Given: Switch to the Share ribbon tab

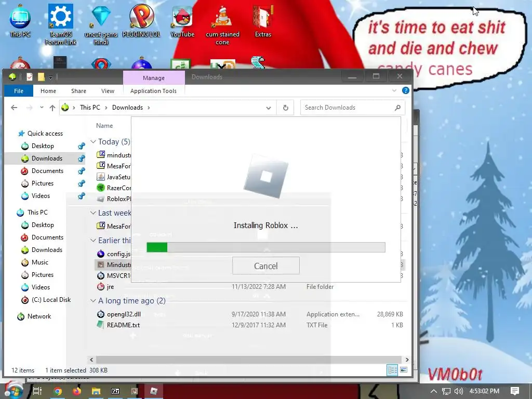Looking at the screenshot, I should coord(79,91).
